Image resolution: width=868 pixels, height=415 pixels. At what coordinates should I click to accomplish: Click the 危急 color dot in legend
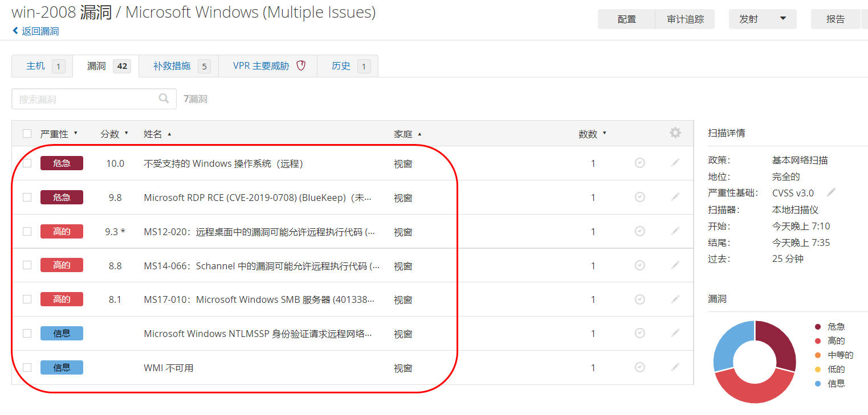(818, 327)
